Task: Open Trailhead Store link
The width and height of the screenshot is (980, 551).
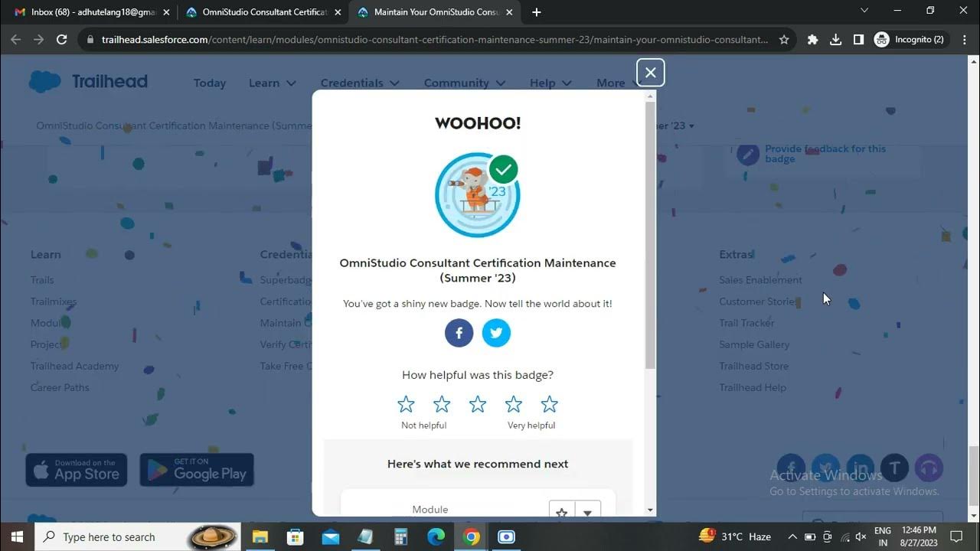Action: [753, 366]
